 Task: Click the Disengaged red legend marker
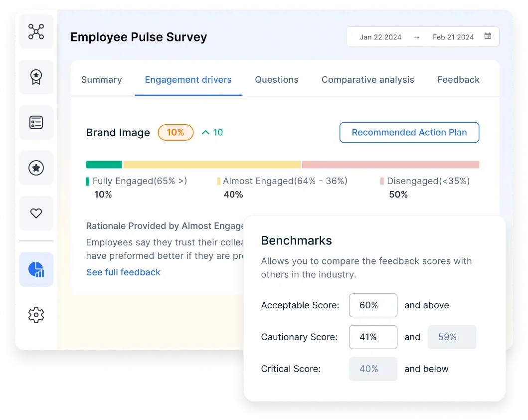[x=383, y=181]
